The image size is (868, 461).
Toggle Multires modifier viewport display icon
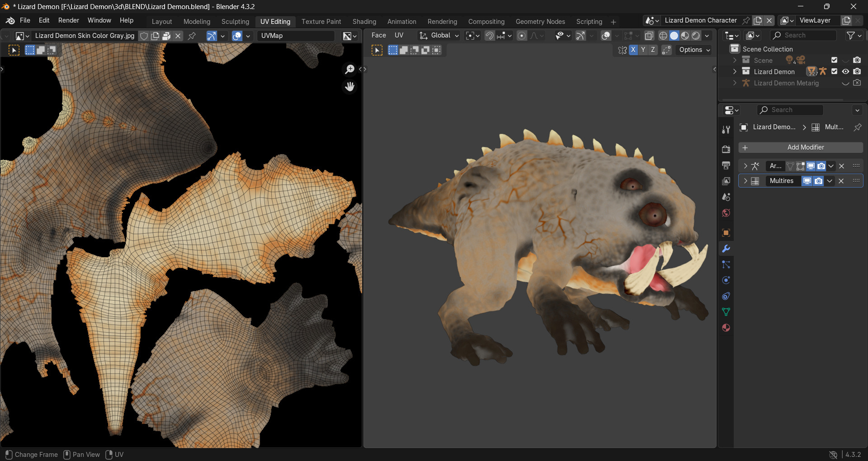pyautogui.click(x=807, y=181)
